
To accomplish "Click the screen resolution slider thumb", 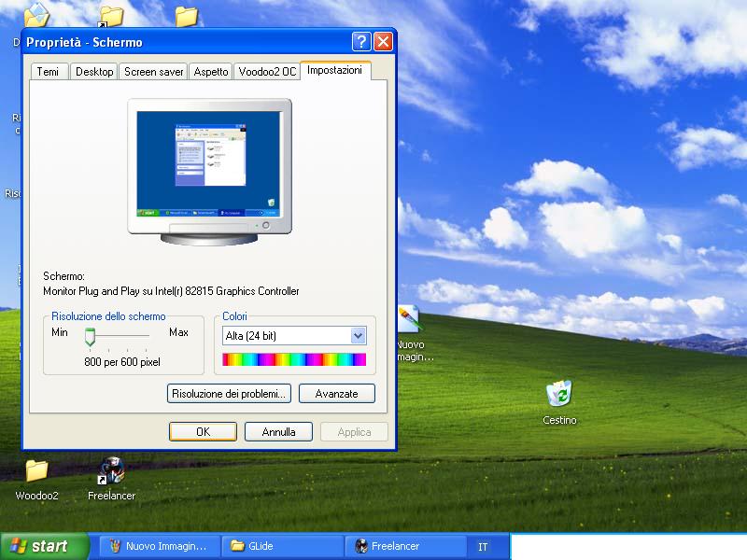I will (90, 336).
